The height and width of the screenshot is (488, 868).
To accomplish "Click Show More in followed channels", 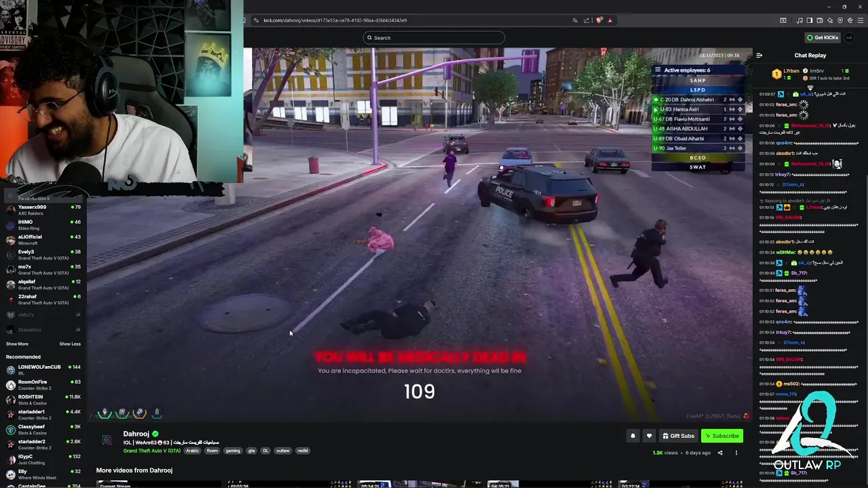I will coord(17,344).
